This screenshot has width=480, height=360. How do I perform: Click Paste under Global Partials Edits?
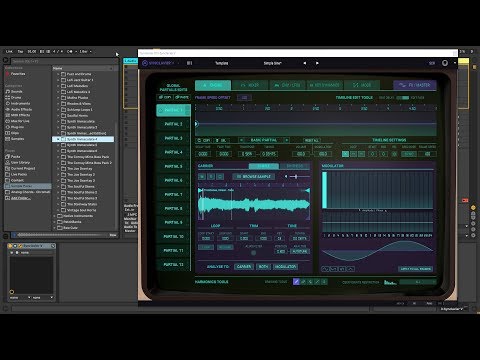click(x=182, y=97)
